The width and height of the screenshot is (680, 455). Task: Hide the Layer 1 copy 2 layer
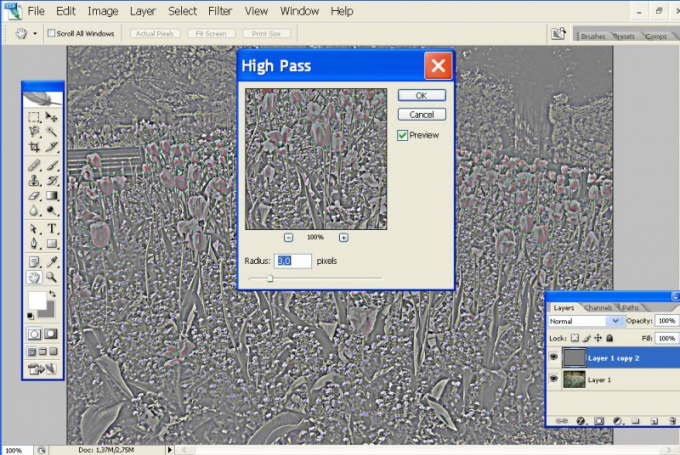553,357
